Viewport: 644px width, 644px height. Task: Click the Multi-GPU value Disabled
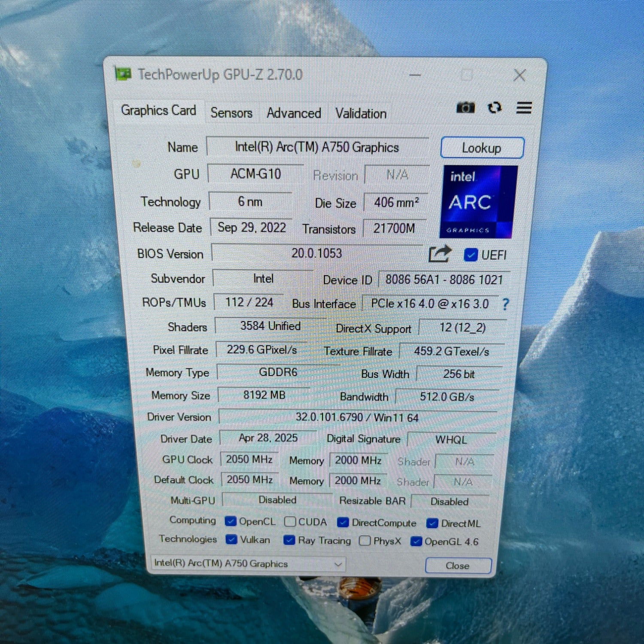pyautogui.click(x=277, y=500)
